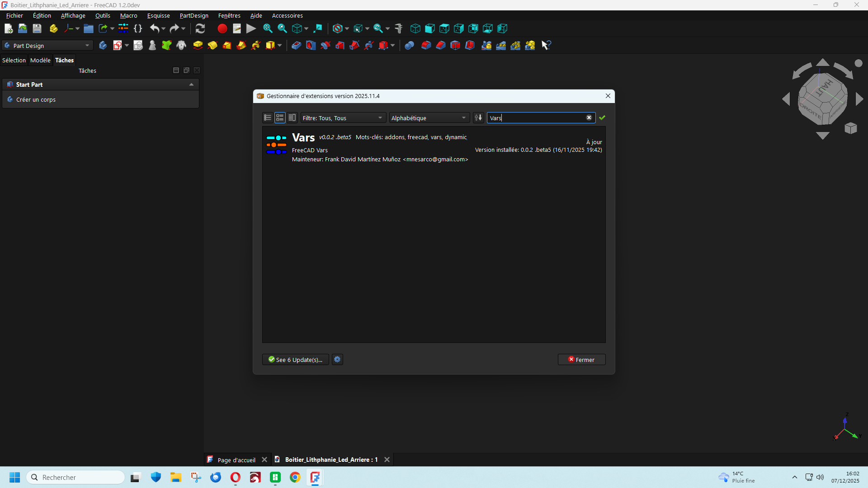Clear the Vars search field

pos(589,117)
